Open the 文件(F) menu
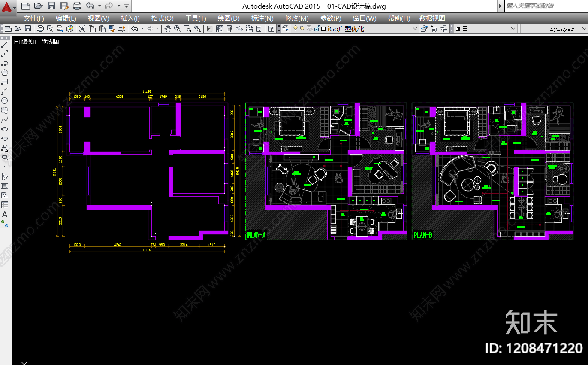The height and width of the screenshot is (365, 588). 34,18
